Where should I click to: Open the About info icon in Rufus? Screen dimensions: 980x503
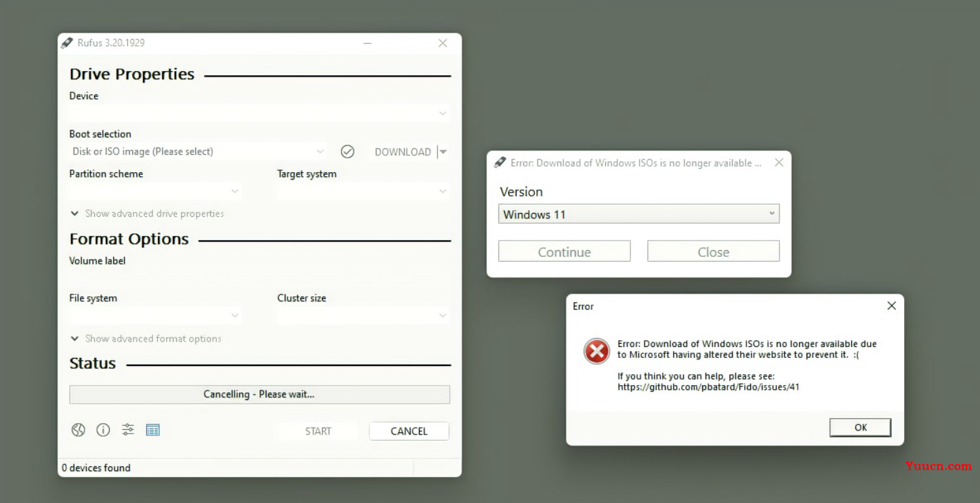(103, 430)
